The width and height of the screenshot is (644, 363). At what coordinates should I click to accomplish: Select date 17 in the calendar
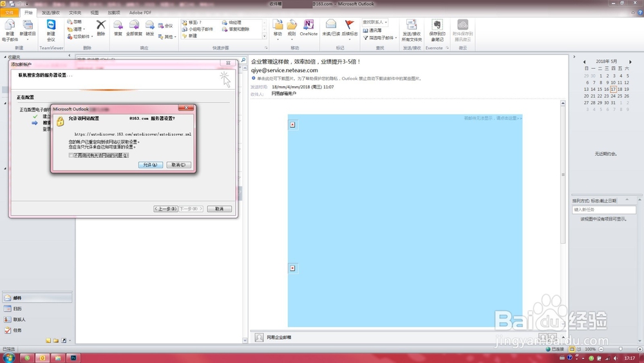613,89
